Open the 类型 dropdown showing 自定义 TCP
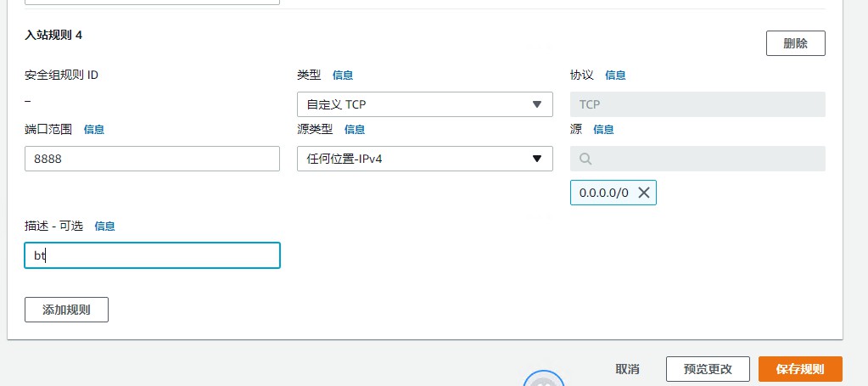Screen dimensions: 868x386 424,104
